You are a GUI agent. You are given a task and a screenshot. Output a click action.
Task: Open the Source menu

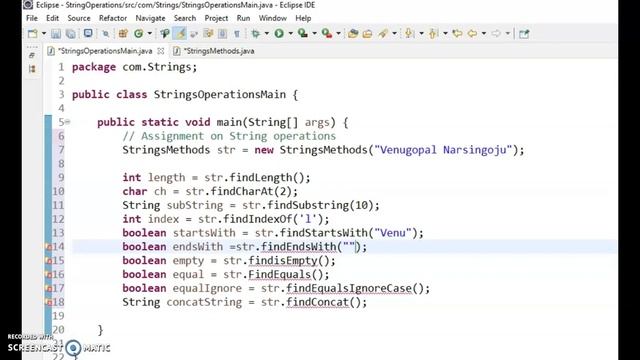79,18
